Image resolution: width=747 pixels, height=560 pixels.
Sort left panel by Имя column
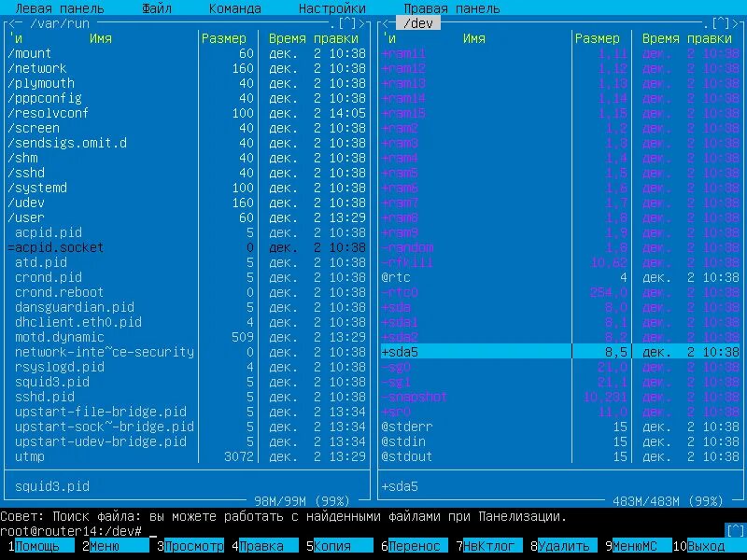point(101,38)
